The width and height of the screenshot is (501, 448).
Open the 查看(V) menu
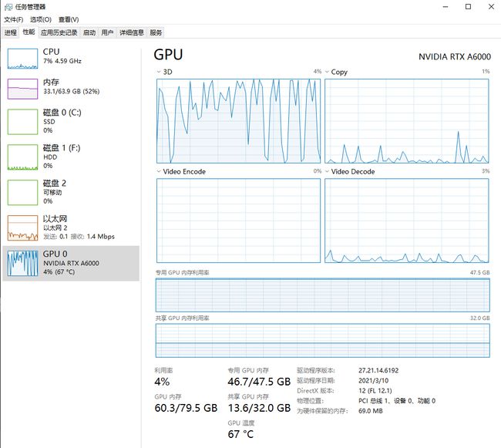[69, 19]
